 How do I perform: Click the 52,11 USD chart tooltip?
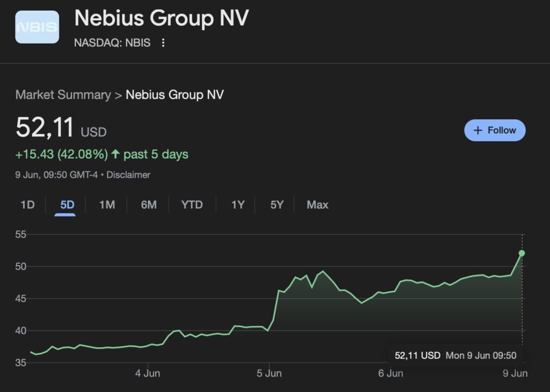tap(455, 355)
